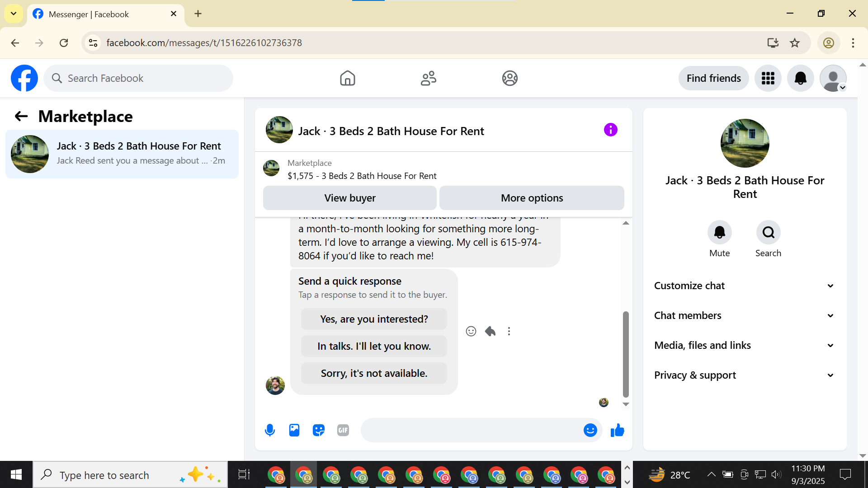View site information icon in address bar
This screenshot has width=868, height=488.
coord(93,43)
